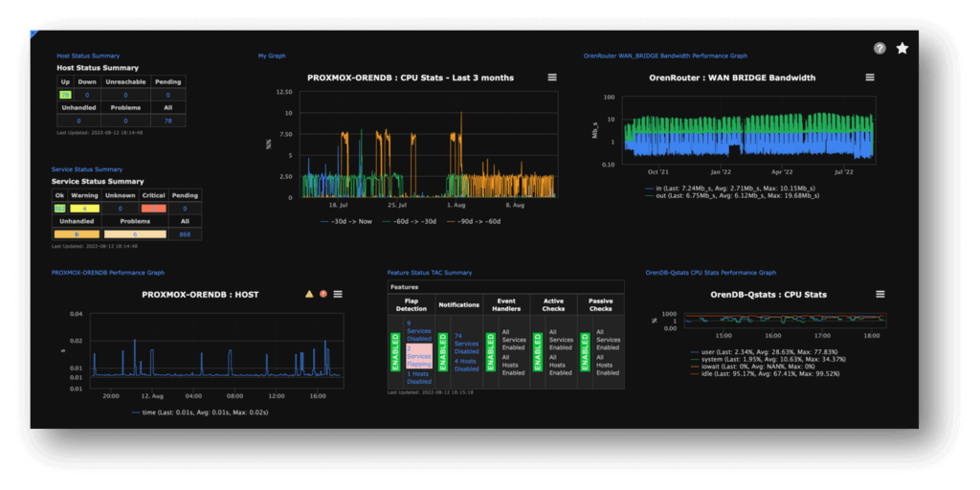Open OrenDB-Qstats CPU Stats Performance Graph title link
The width and height of the screenshot is (980, 490).
(x=711, y=273)
